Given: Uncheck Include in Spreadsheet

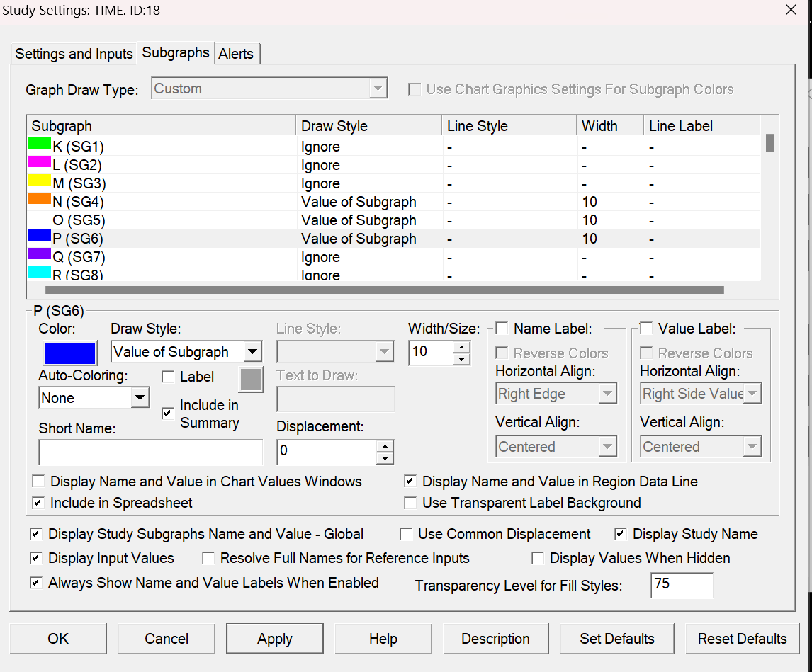Looking at the screenshot, I should point(38,503).
